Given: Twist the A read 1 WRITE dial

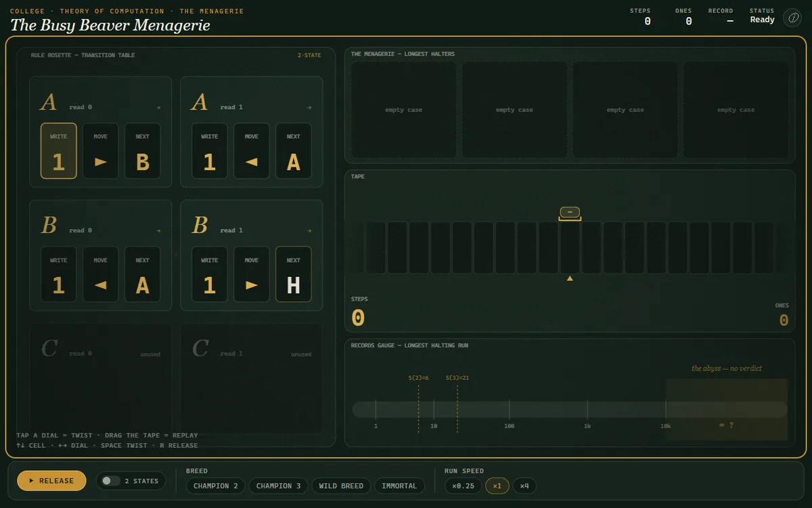Looking at the screenshot, I should [210, 150].
